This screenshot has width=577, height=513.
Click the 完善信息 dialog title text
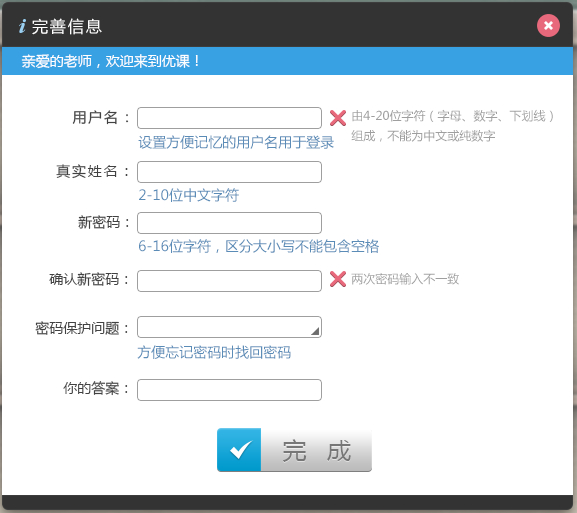click(x=67, y=26)
